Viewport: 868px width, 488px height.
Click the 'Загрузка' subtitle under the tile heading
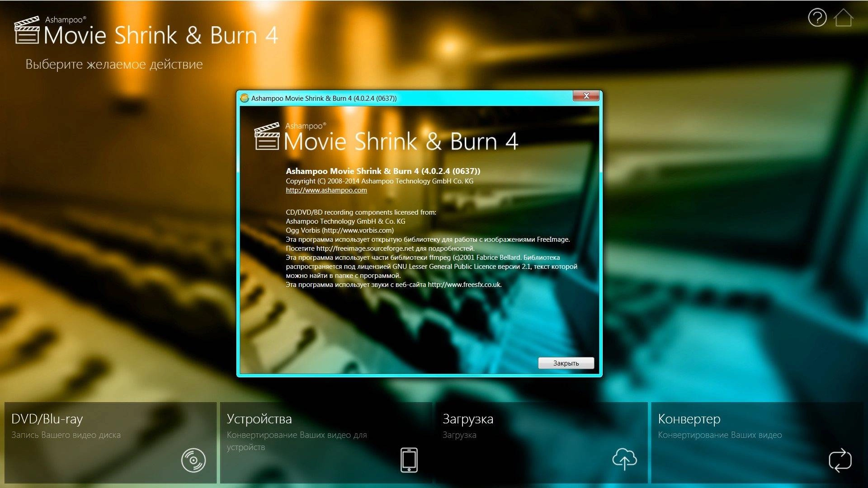(459, 435)
